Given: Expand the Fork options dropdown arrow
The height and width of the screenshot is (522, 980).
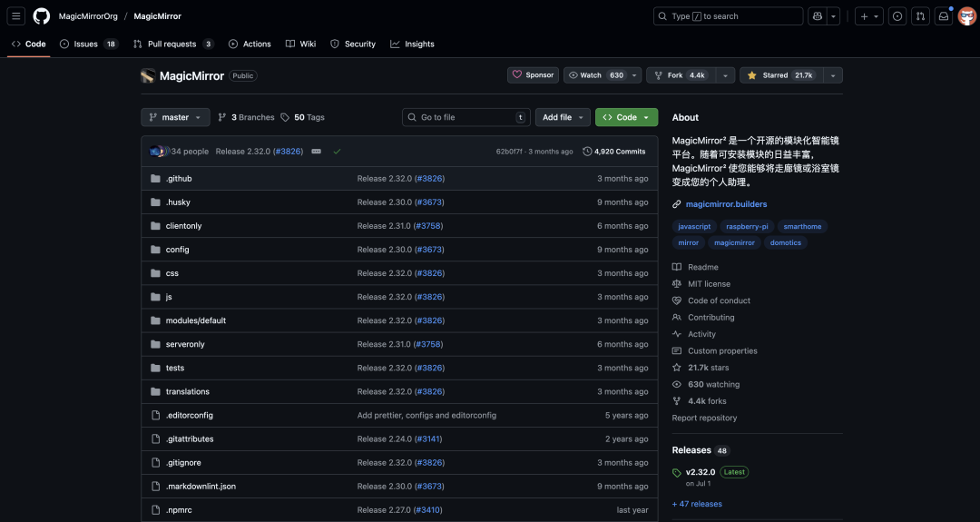Looking at the screenshot, I should (x=725, y=75).
